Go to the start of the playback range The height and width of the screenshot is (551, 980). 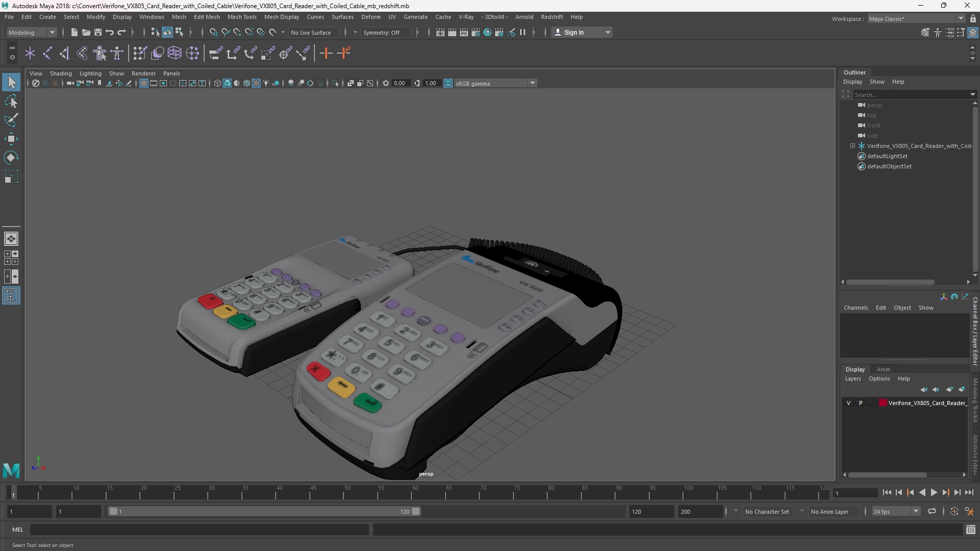[x=887, y=492]
